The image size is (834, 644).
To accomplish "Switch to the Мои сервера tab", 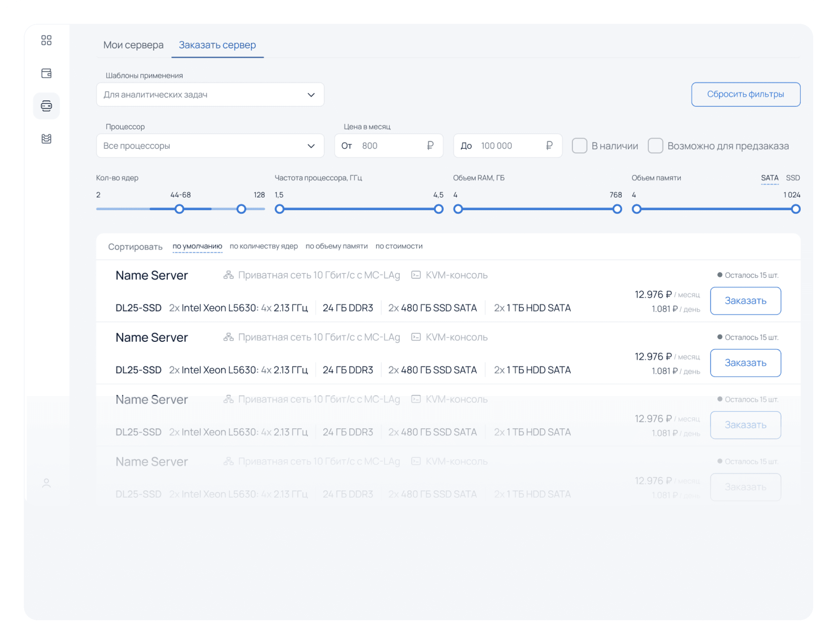I will pyautogui.click(x=133, y=45).
